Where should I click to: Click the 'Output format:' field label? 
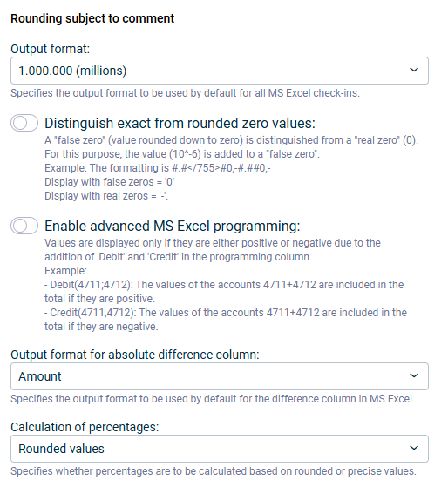pos(50,49)
